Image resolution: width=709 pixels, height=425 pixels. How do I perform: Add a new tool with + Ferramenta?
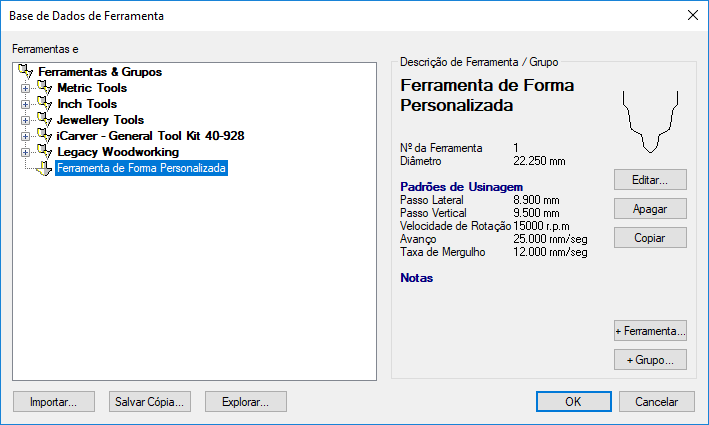tap(650, 330)
